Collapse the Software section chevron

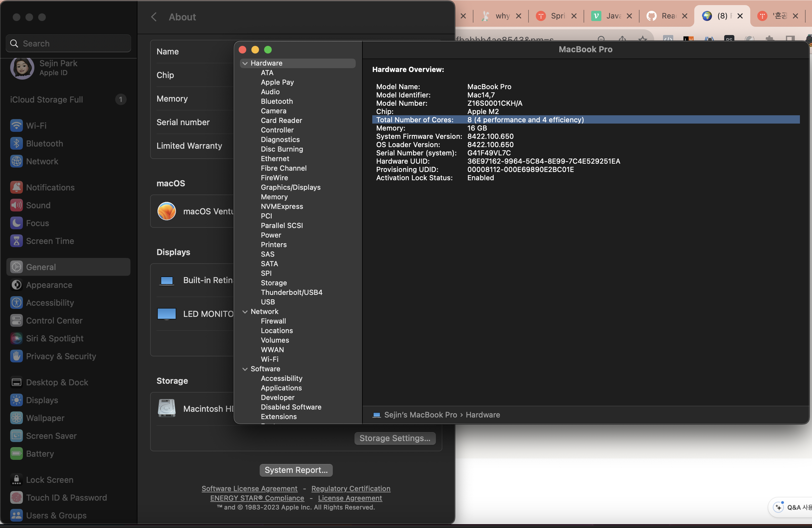(245, 369)
